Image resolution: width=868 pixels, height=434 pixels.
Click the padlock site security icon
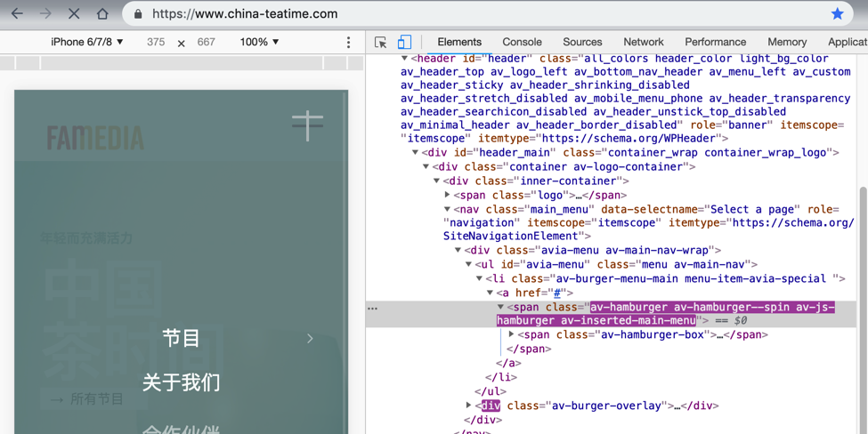point(138,14)
